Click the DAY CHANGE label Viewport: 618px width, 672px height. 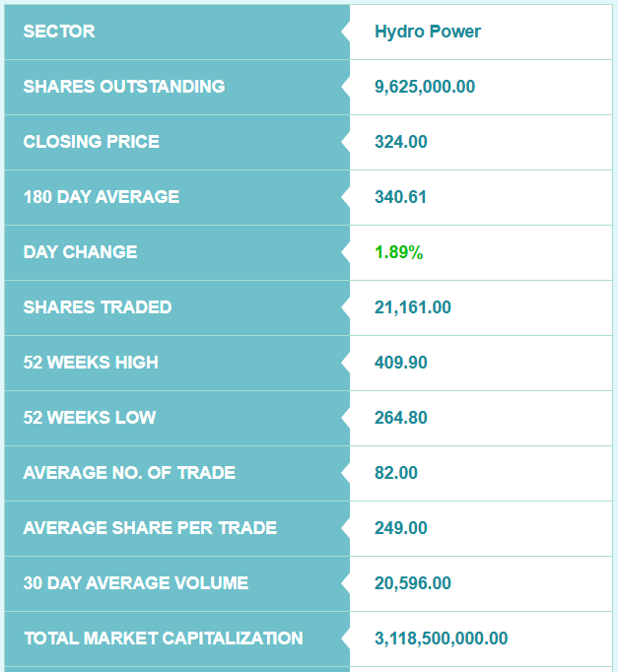click(81, 252)
